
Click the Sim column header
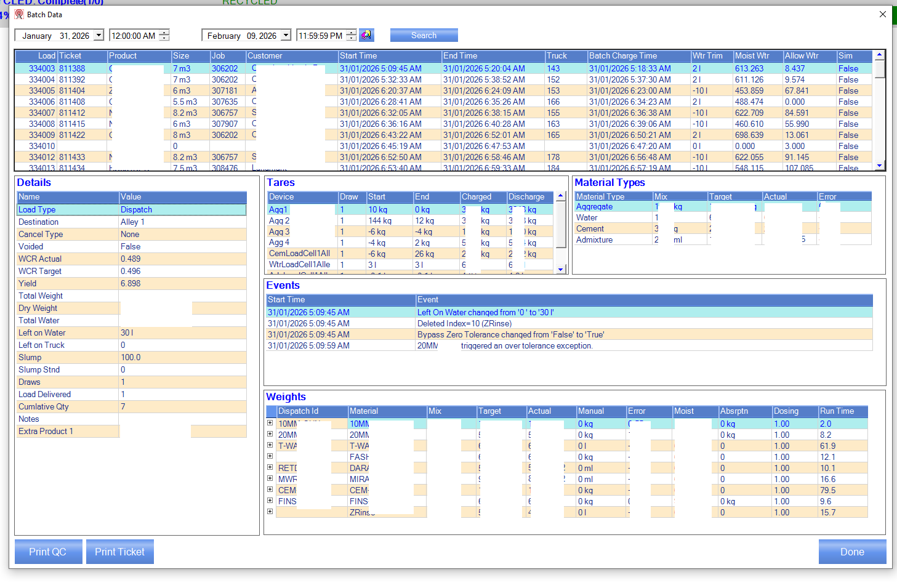coord(854,55)
